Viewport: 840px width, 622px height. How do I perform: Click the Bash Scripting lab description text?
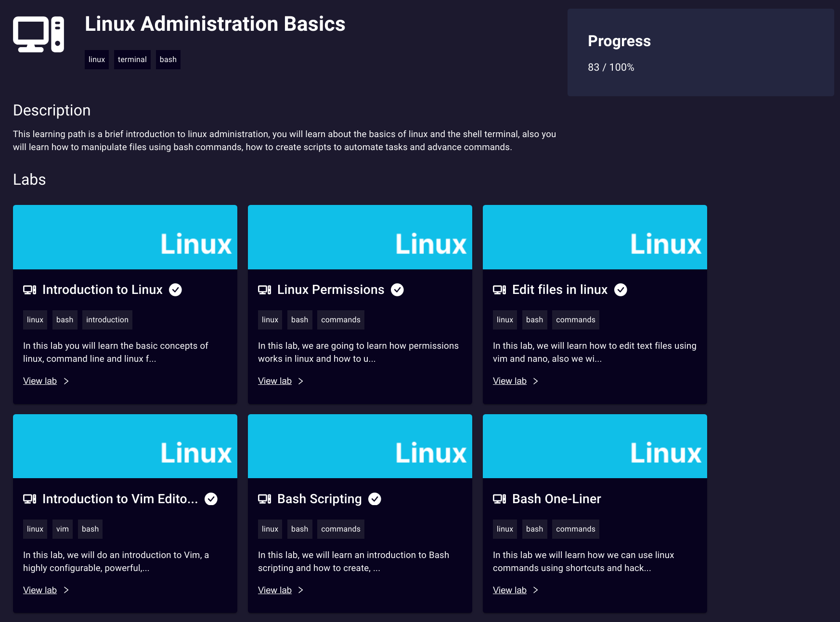(353, 561)
